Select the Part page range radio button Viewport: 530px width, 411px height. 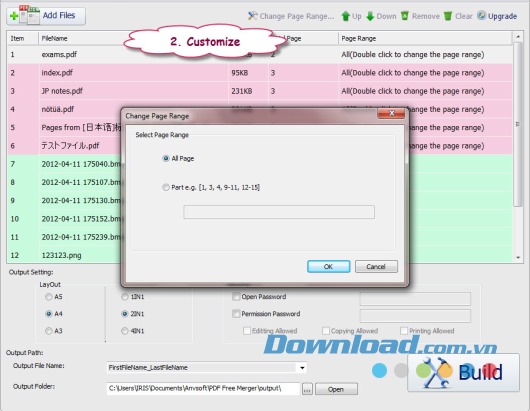(x=166, y=187)
